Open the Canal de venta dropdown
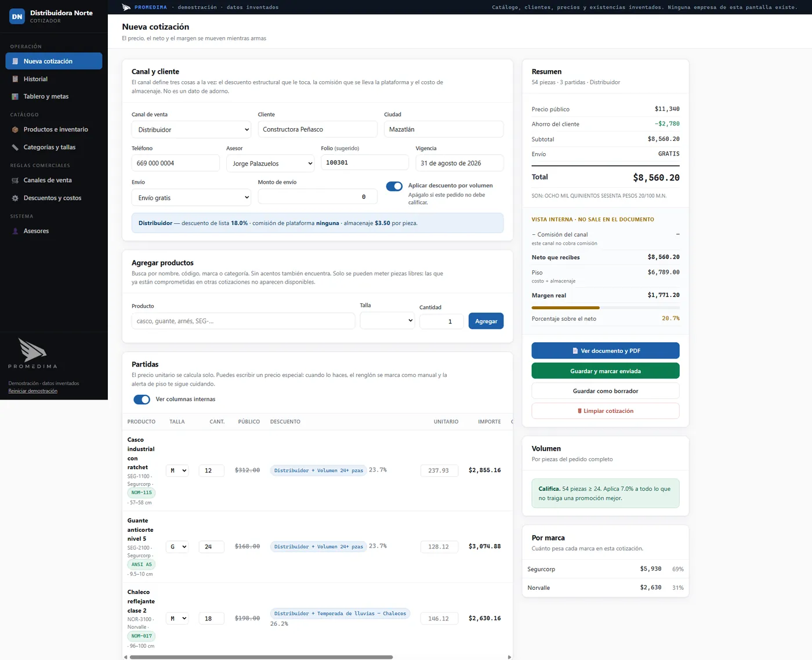812x660 pixels. pos(191,129)
